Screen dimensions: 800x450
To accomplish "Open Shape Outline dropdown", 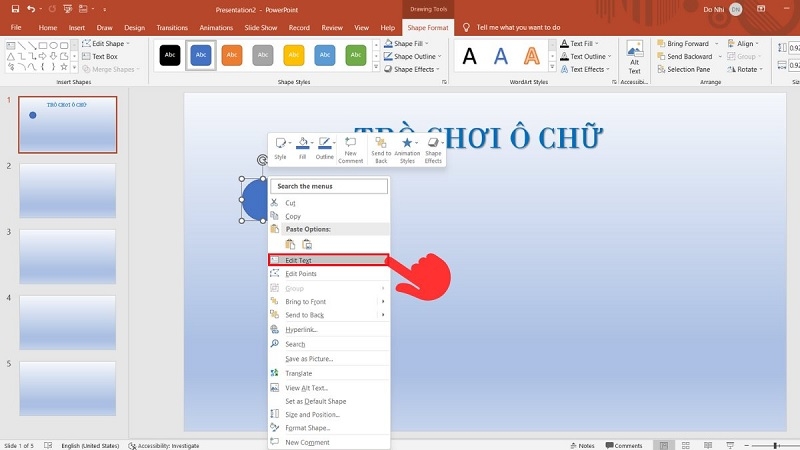I will (x=412, y=56).
